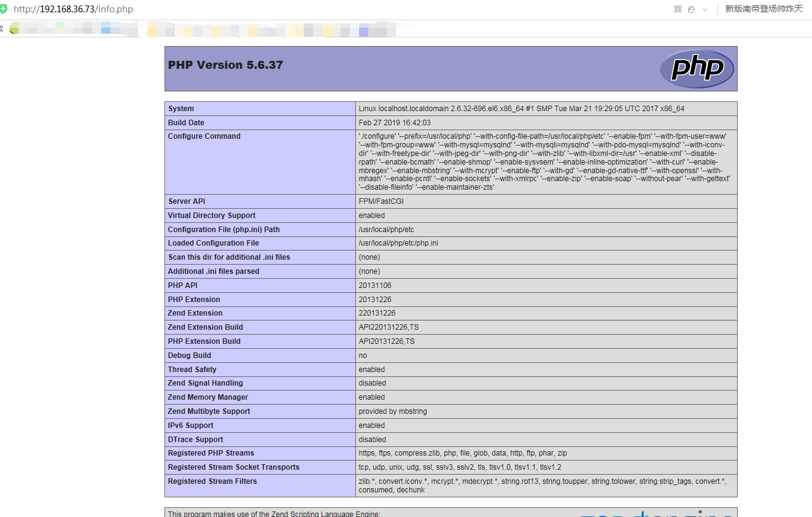The image size is (812, 517).
Task: Select the 'PHP Version 5.6.37' heading
Action: (225, 65)
